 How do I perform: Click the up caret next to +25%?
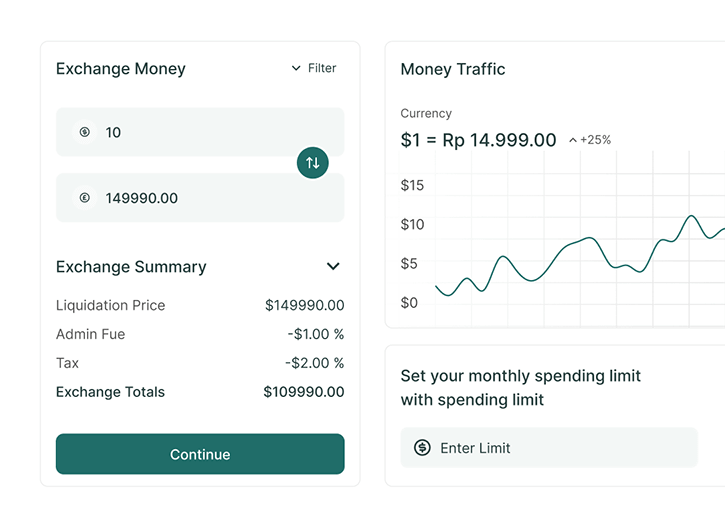(x=573, y=141)
